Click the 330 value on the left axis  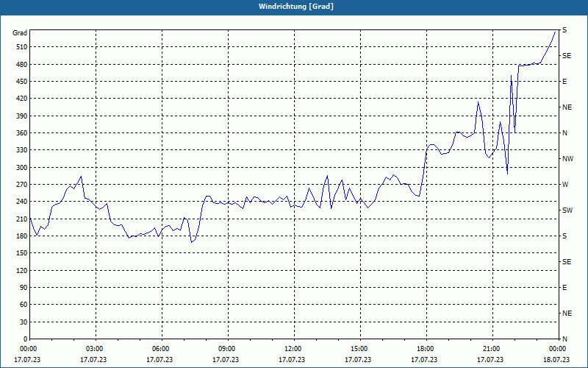pos(21,150)
